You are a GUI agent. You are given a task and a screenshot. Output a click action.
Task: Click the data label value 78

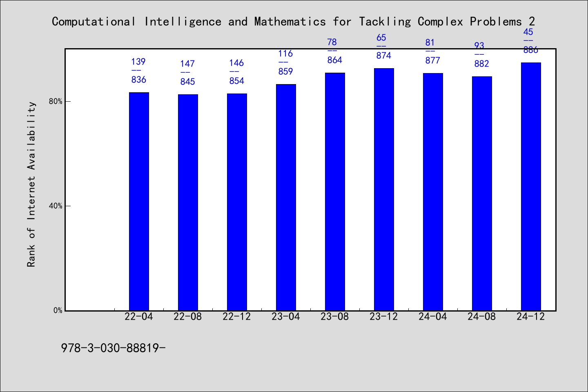click(x=332, y=42)
